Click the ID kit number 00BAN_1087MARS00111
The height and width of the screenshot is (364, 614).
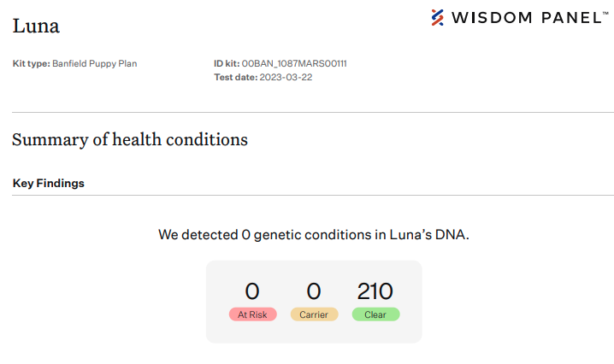[x=294, y=63]
